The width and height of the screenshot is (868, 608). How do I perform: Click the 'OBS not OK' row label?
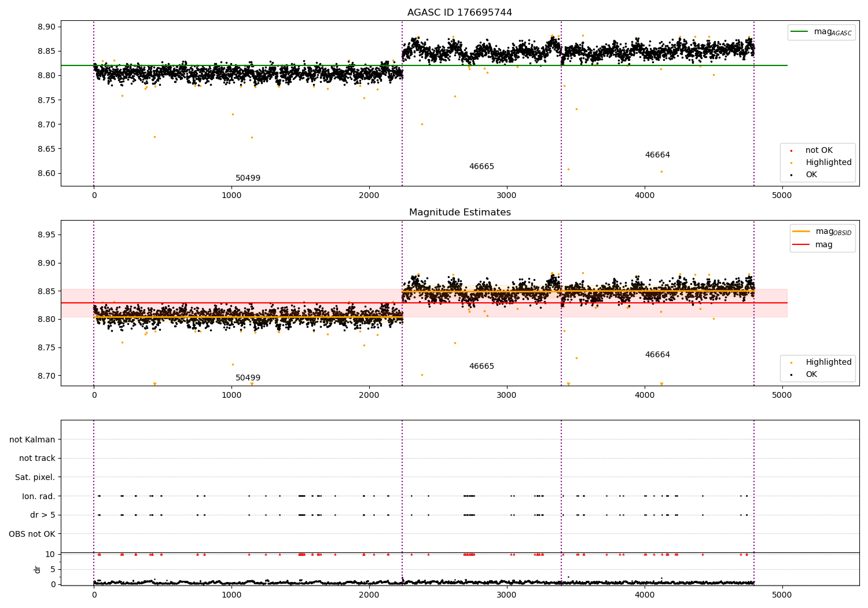(32, 534)
